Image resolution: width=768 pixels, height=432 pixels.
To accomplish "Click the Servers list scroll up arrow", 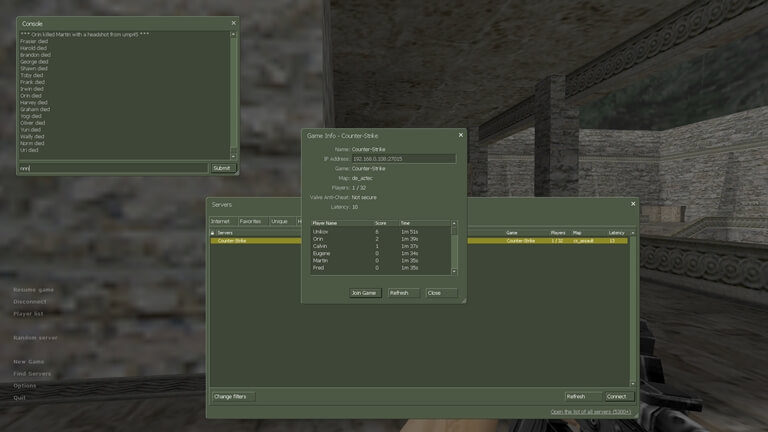I will (633, 233).
